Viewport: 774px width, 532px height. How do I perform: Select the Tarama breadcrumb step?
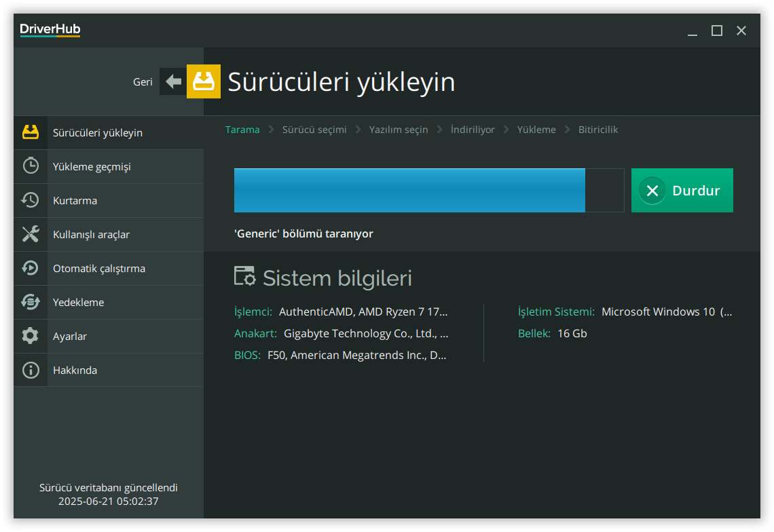(x=242, y=130)
